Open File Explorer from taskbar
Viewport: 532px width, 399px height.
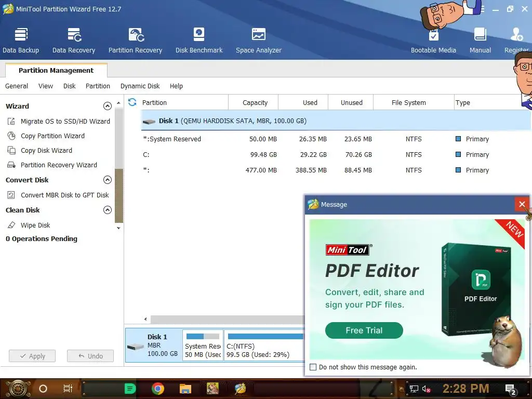point(185,389)
